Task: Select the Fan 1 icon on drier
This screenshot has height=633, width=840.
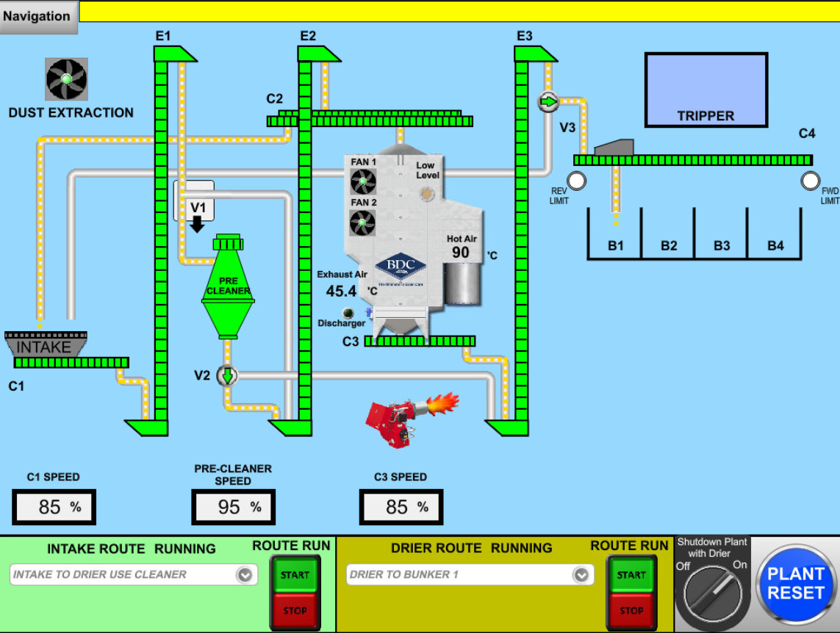Action: [x=363, y=181]
